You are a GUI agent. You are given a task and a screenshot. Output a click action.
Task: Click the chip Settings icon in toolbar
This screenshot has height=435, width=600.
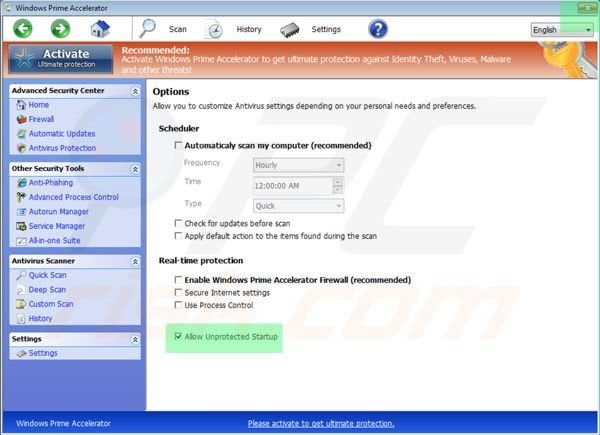coord(290,30)
